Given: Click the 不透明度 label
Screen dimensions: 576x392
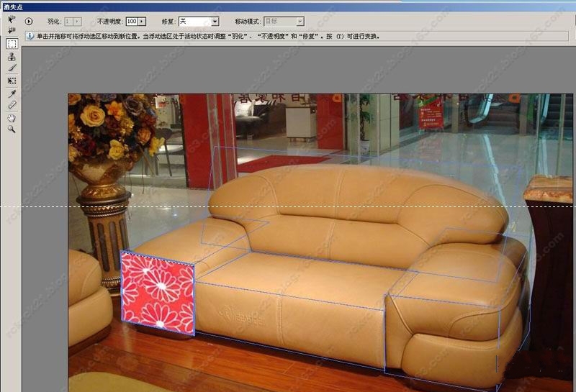Looking at the screenshot, I should pyautogui.click(x=109, y=22).
